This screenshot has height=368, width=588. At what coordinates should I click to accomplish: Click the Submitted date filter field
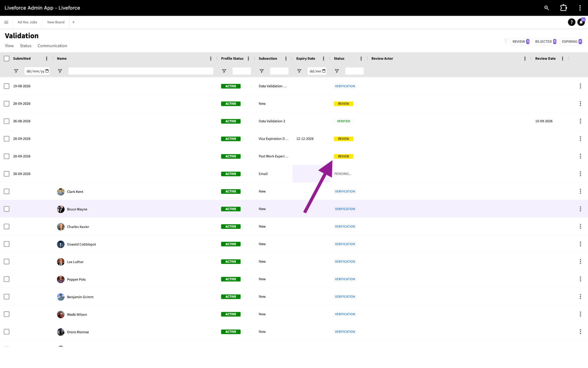point(37,71)
